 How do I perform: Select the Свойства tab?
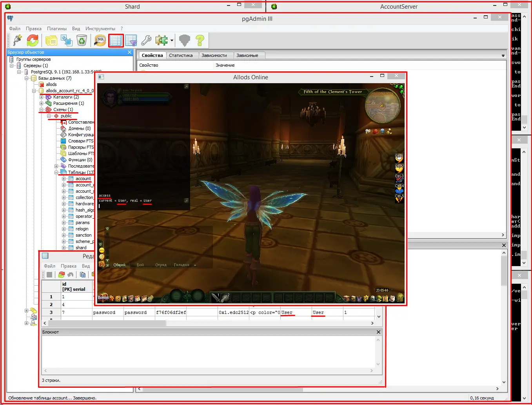coord(152,55)
